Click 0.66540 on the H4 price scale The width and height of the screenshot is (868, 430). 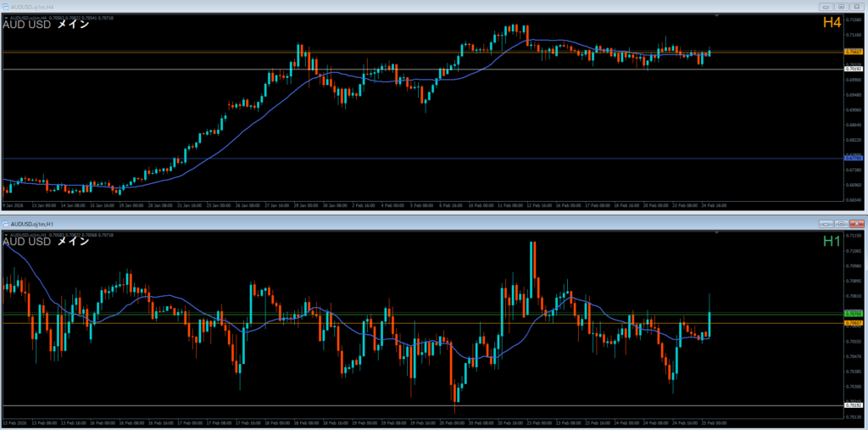(x=853, y=199)
